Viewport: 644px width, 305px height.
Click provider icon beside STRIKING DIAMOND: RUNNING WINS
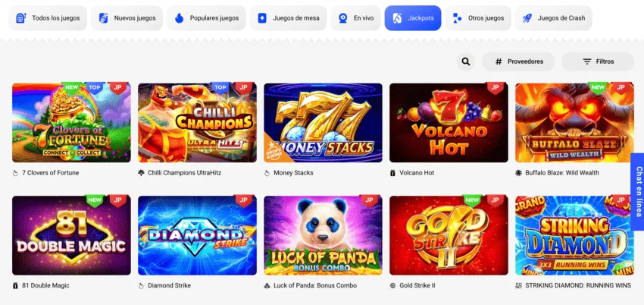point(519,285)
